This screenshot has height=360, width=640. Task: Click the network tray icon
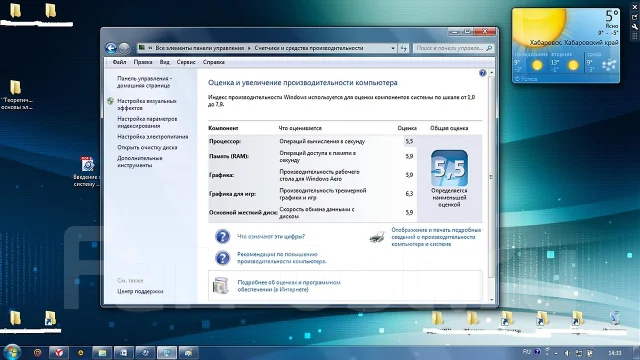pyautogui.click(x=579, y=353)
